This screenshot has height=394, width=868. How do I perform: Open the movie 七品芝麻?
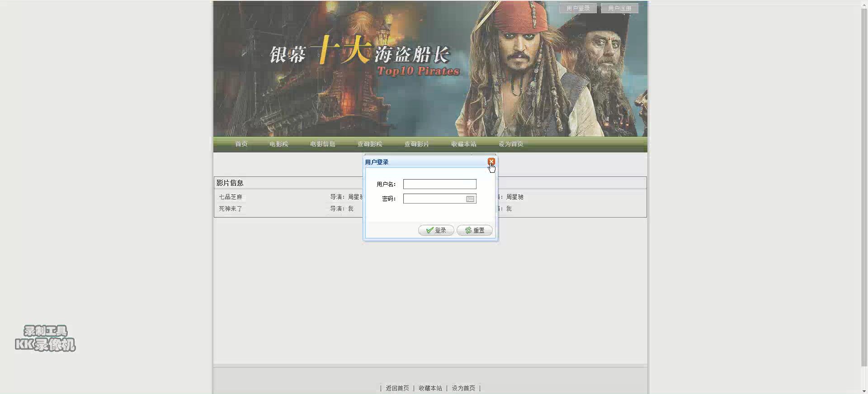(x=231, y=197)
